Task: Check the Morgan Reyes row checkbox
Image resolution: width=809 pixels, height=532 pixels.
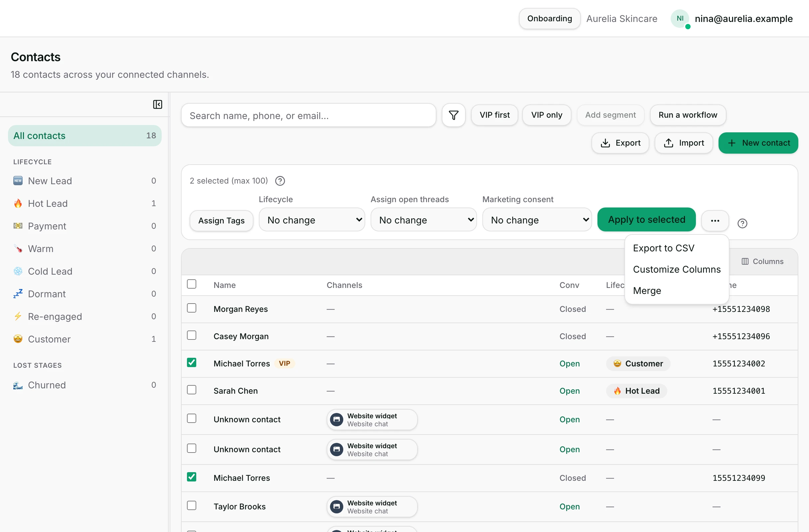Action: click(192, 308)
